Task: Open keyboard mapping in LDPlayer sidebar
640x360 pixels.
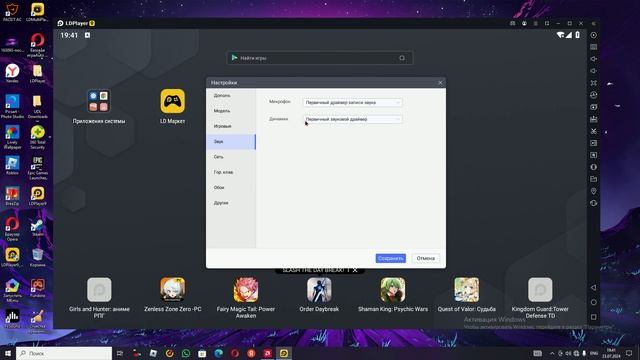Action: click(x=593, y=47)
